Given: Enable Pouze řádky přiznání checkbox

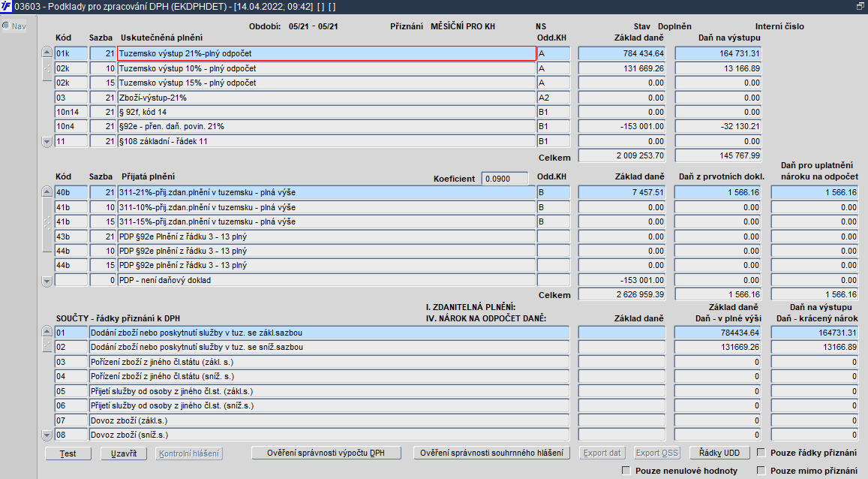Looking at the screenshot, I should [x=761, y=453].
